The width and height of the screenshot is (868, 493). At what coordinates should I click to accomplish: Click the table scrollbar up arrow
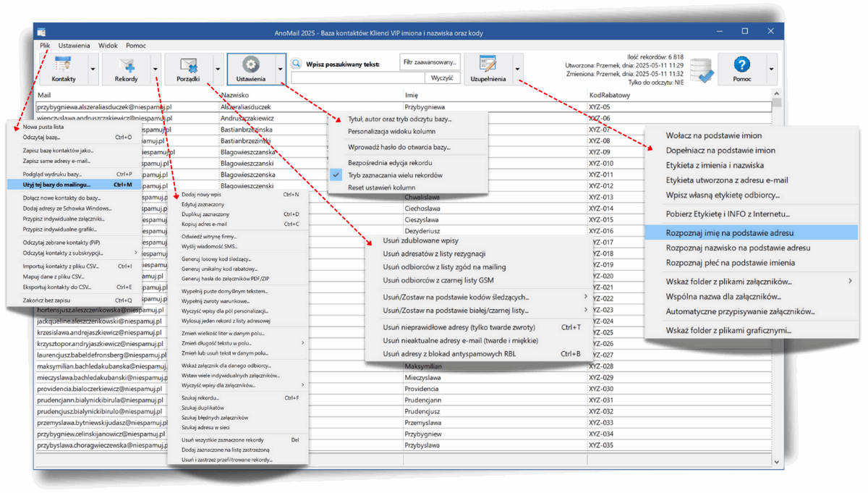coord(777,94)
